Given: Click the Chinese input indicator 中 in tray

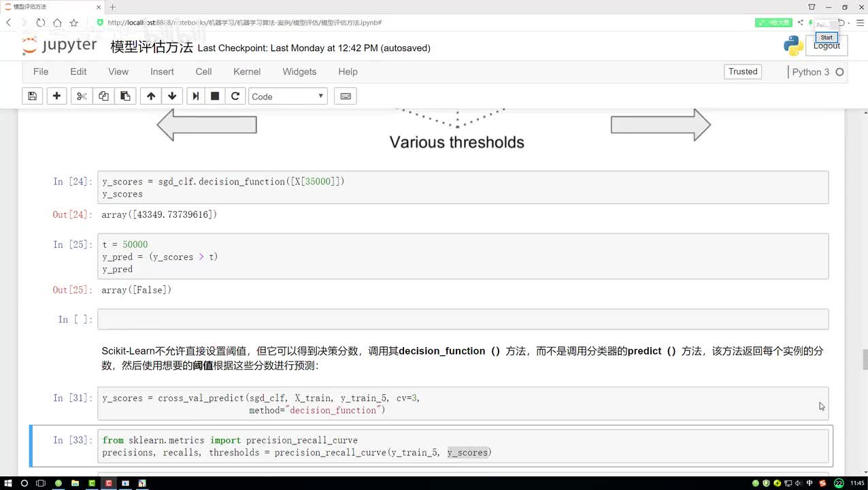Looking at the screenshot, I should point(809,483).
